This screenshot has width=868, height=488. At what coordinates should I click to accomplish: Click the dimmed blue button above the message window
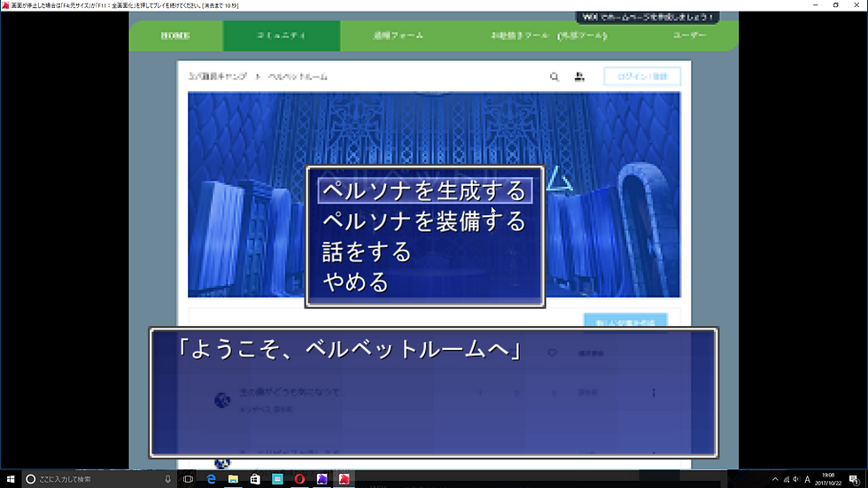(x=625, y=321)
